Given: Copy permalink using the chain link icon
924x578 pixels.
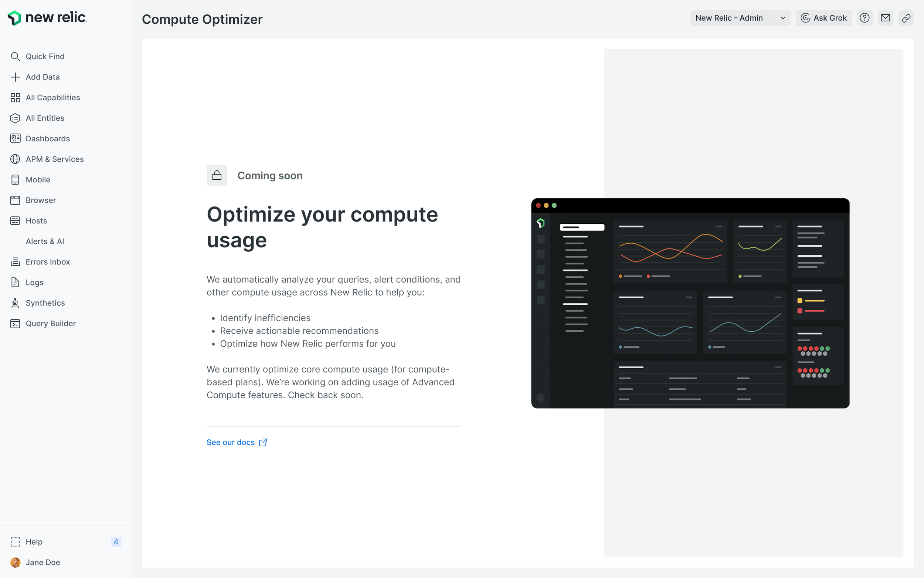Looking at the screenshot, I should click(x=906, y=18).
